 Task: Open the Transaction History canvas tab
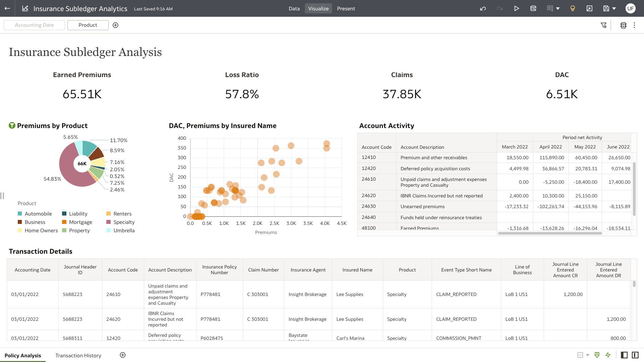tap(78, 355)
